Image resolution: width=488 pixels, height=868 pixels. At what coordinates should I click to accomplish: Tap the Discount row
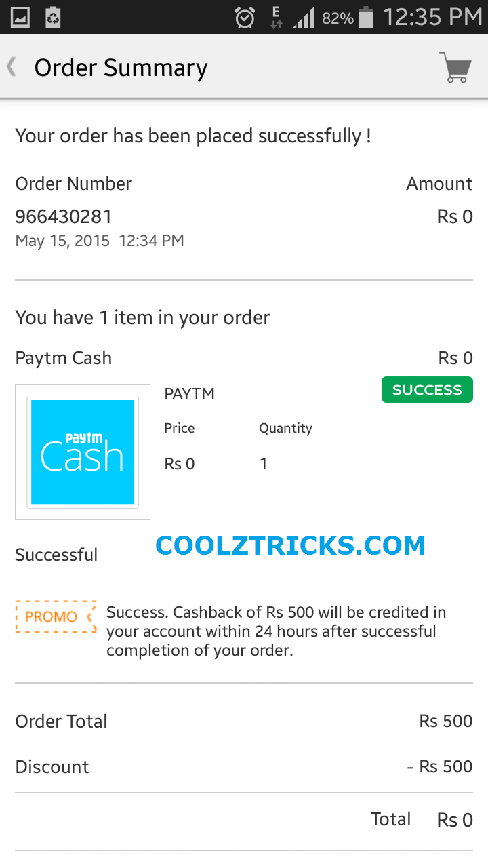(244, 766)
